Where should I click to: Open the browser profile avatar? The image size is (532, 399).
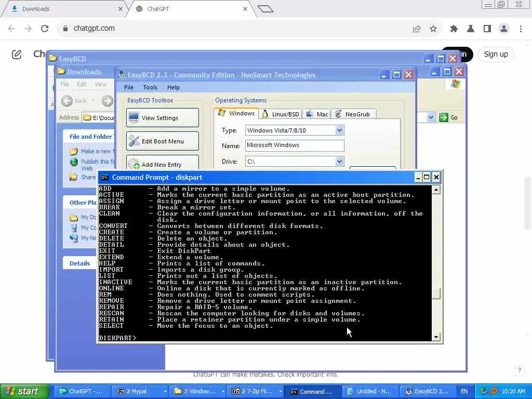[504, 29]
